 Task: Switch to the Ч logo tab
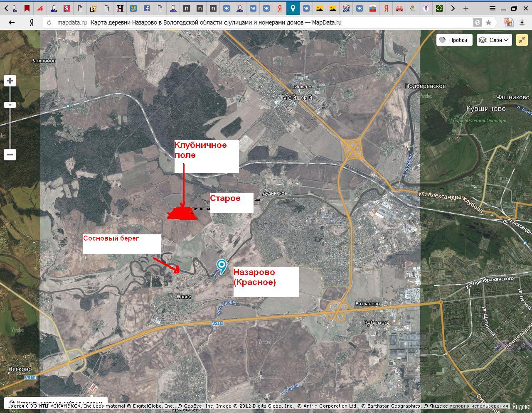coord(120,8)
